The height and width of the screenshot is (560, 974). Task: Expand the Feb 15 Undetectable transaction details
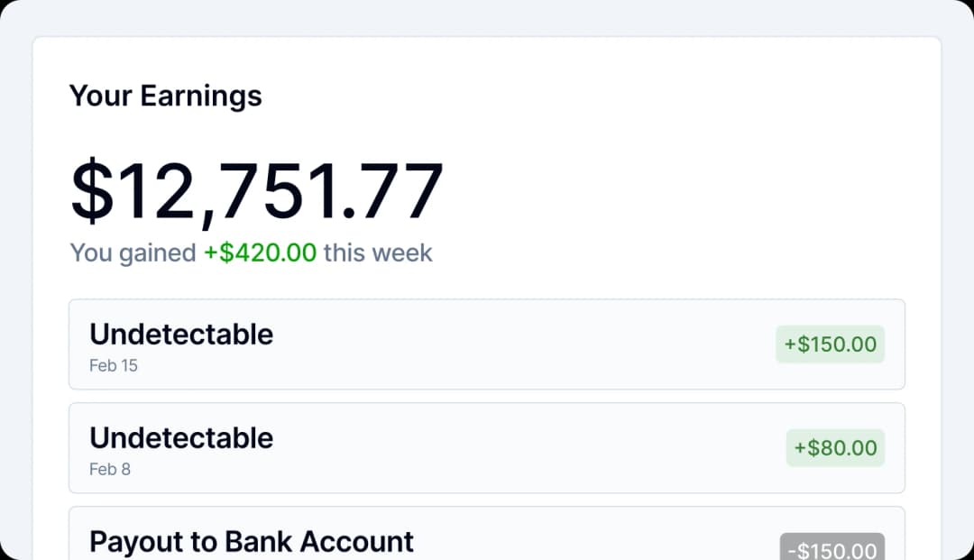click(487, 344)
